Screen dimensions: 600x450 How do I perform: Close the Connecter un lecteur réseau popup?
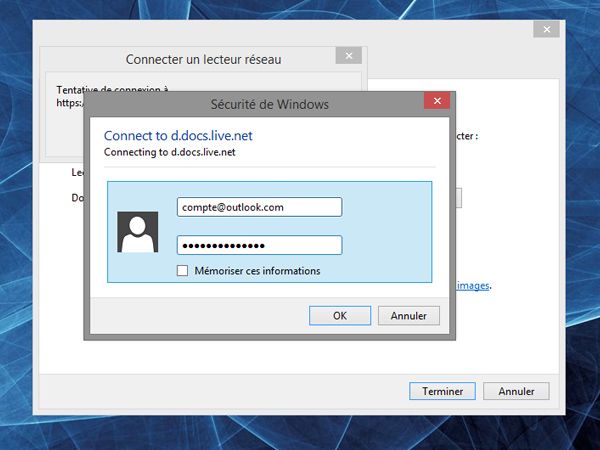(x=349, y=56)
